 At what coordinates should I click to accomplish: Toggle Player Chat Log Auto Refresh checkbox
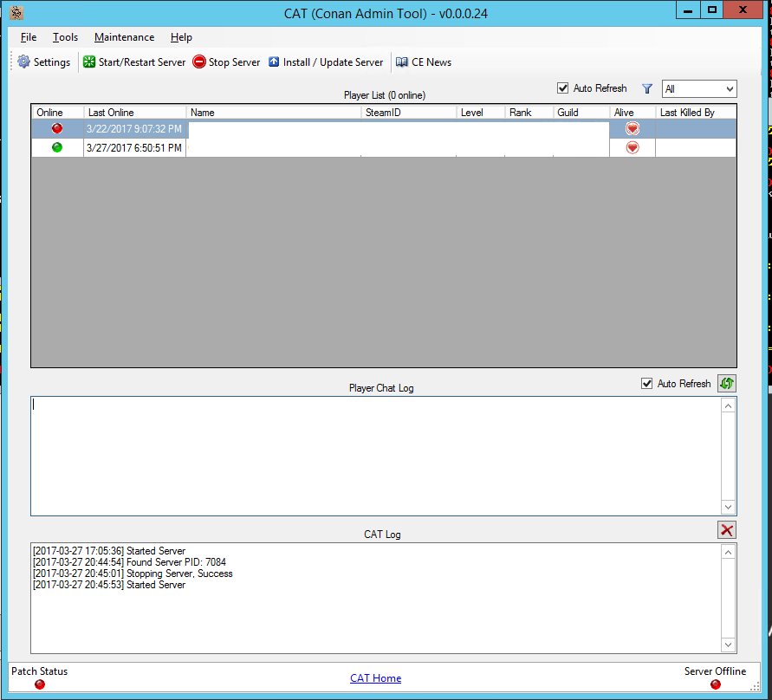647,384
